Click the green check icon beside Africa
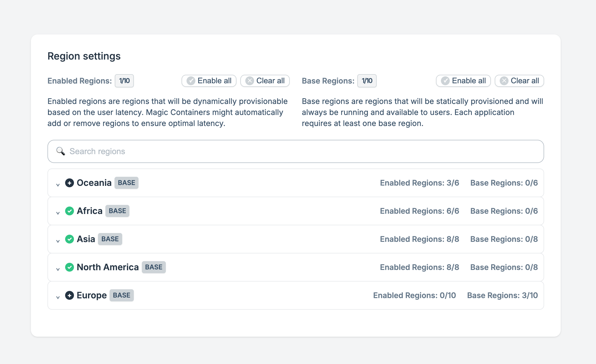This screenshot has height=364, width=596. click(x=70, y=211)
